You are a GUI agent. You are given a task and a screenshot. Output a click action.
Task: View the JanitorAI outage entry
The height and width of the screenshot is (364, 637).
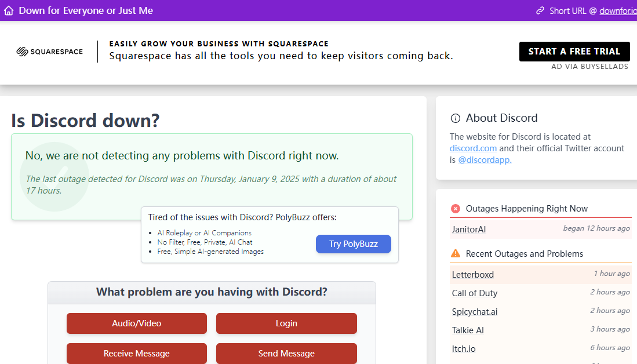pos(469,229)
